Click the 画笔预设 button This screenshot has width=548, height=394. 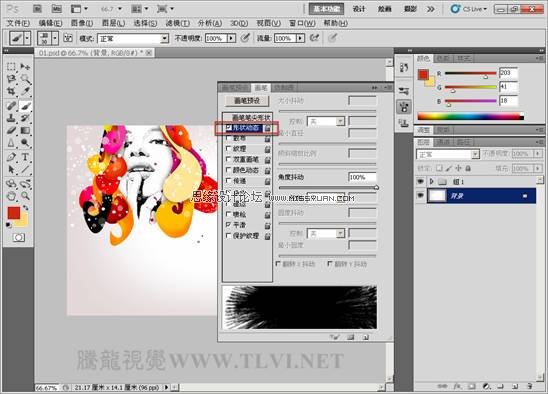[247, 101]
